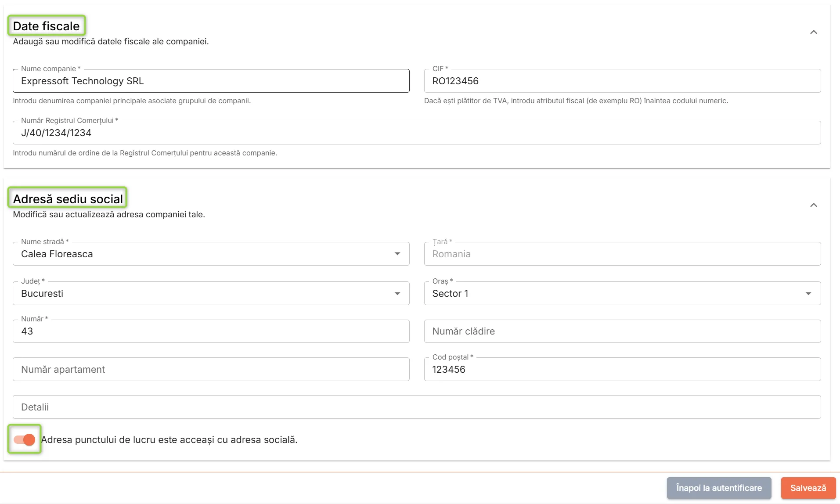Viewport: 840px width, 504px height.
Task: Click the Salvează button
Action: click(x=808, y=488)
